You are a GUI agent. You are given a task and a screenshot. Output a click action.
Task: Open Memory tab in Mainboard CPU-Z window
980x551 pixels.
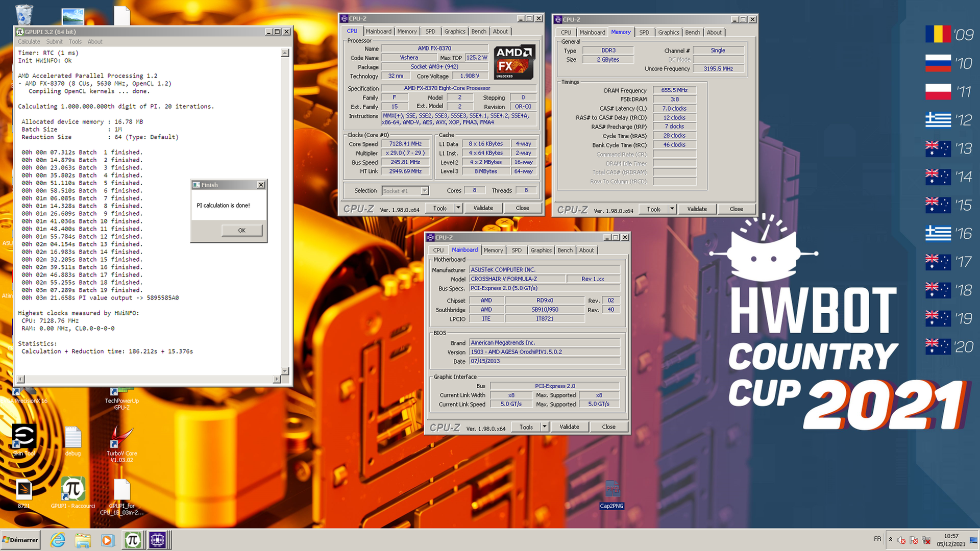pos(493,250)
